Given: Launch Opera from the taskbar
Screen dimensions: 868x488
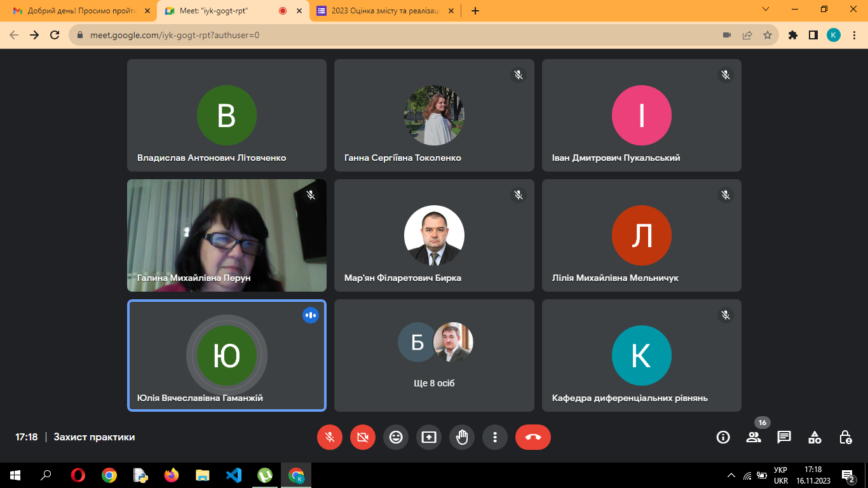Looking at the screenshot, I should [78, 475].
